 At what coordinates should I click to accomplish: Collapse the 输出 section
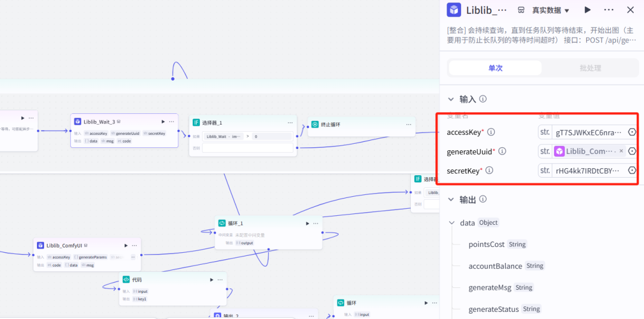click(451, 200)
